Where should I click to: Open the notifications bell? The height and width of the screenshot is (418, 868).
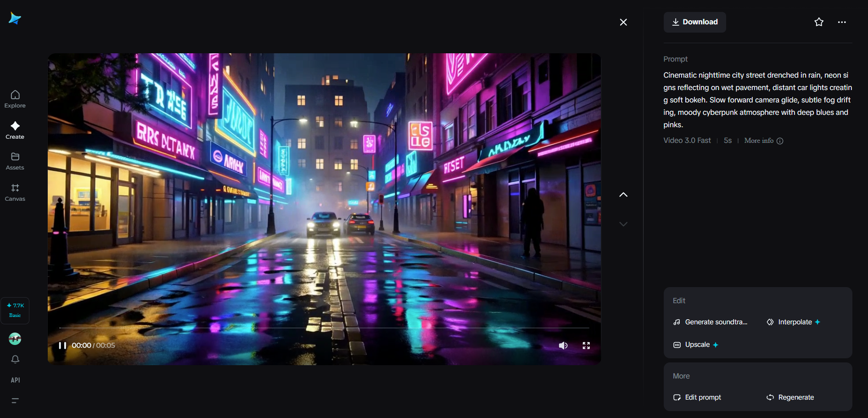[15, 359]
